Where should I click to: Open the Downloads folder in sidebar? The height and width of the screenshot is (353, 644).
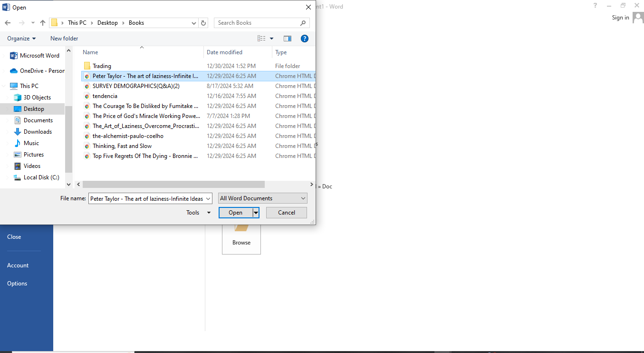[38, 132]
